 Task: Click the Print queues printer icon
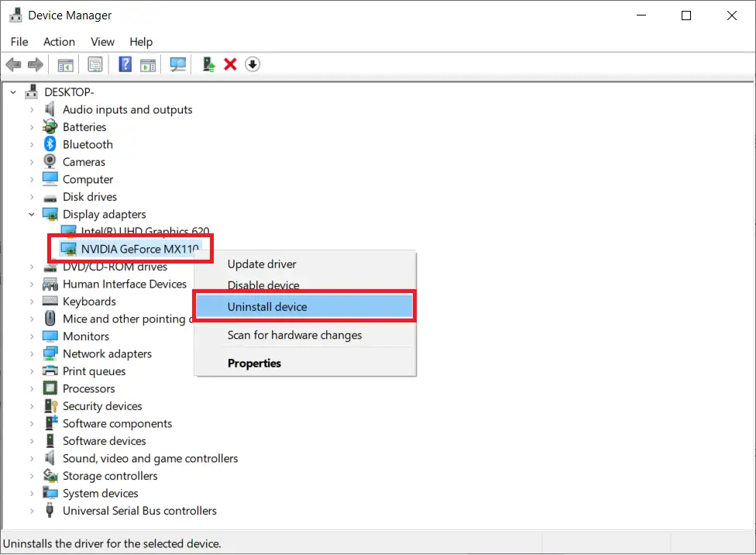coord(50,371)
